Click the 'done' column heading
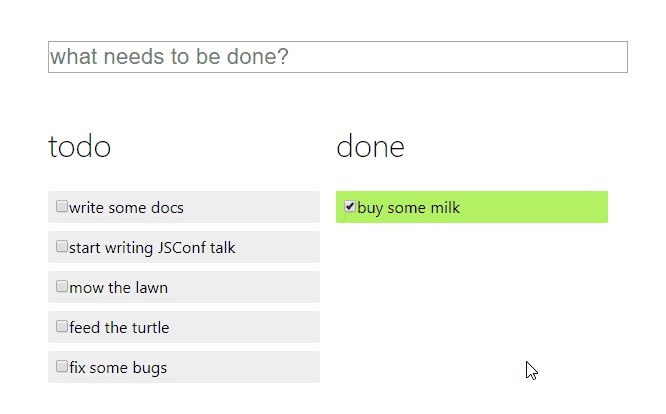Image resolution: width=666 pixels, height=414 pixels. (370, 147)
